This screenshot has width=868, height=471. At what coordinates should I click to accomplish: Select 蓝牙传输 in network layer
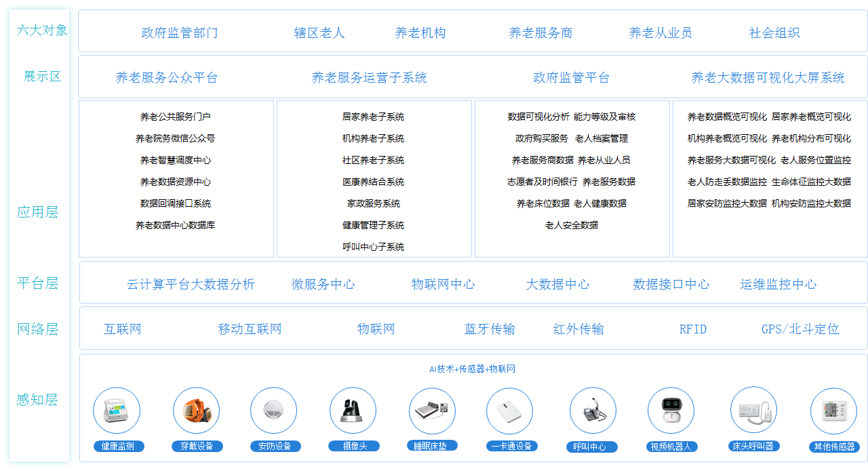[490, 329]
